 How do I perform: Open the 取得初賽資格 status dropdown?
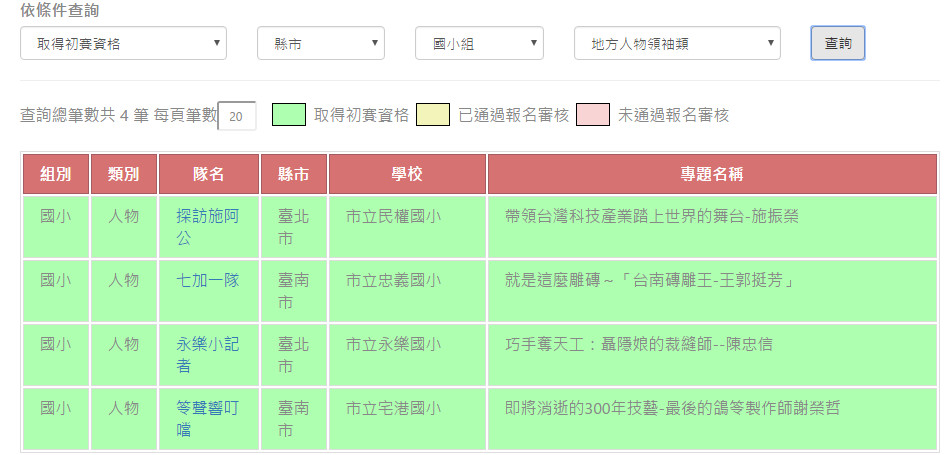pyautogui.click(x=123, y=44)
